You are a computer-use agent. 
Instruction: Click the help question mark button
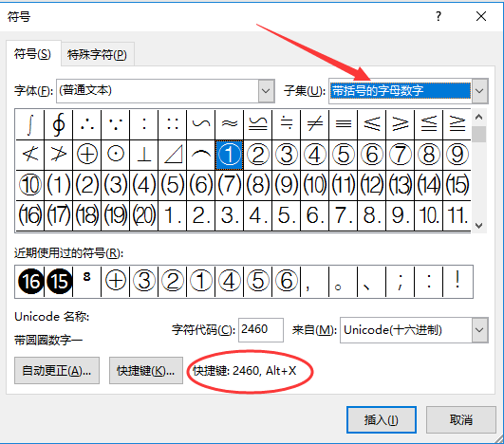439,16
